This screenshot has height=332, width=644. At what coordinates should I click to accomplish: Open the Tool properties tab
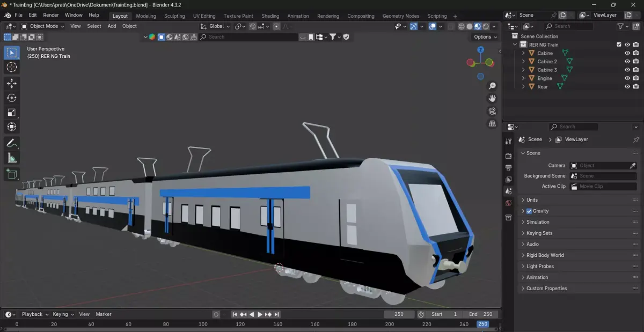pos(508,141)
